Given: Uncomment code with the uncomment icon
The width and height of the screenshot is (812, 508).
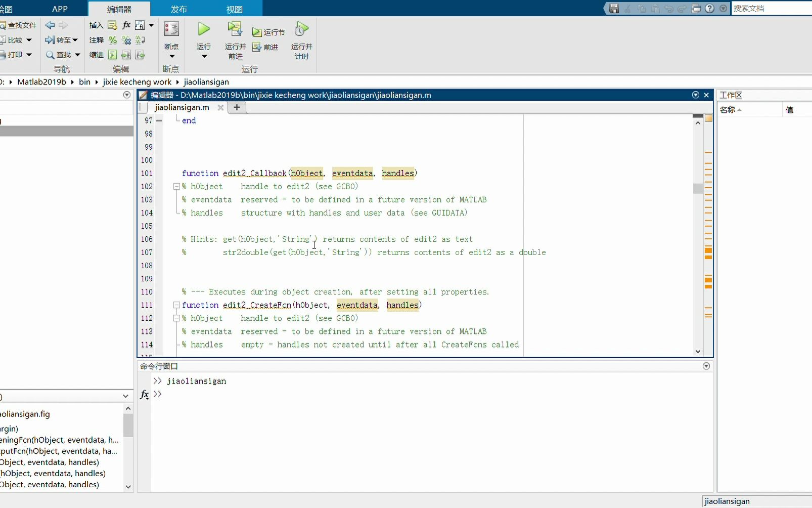Looking at the screenshot, I should pyautogui.click(x=126, y=40).
